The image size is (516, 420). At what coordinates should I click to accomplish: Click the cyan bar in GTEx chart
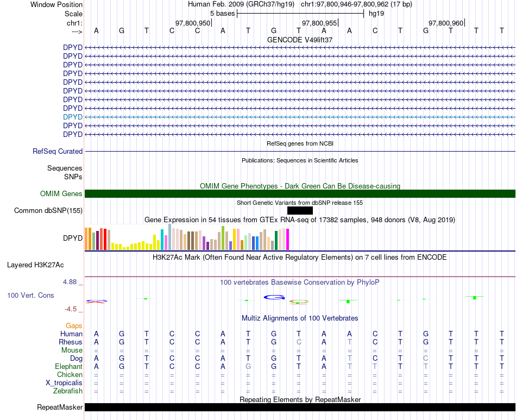pyautogui.click(x=162, y=240)
